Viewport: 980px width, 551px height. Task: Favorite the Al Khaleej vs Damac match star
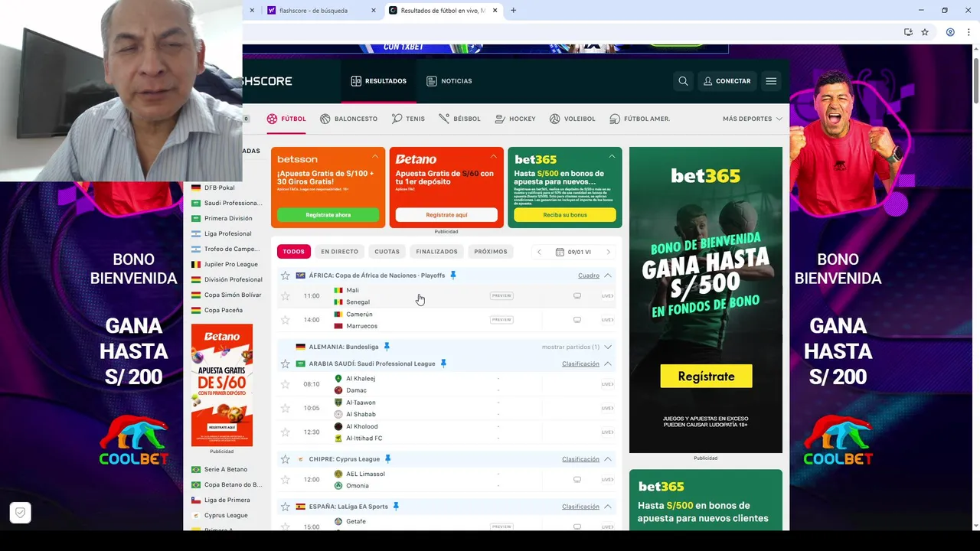(286, 384)
